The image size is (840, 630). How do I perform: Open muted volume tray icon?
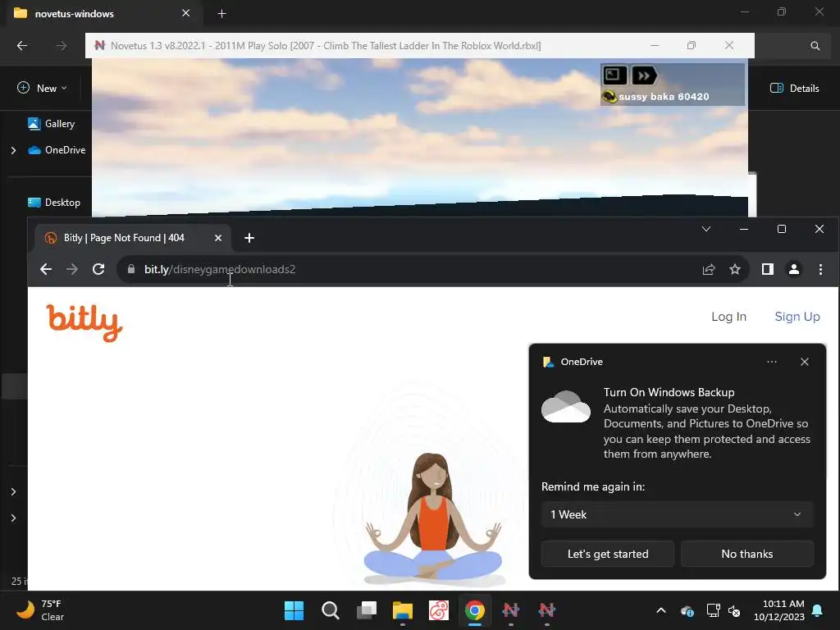[x=734, y=610]
